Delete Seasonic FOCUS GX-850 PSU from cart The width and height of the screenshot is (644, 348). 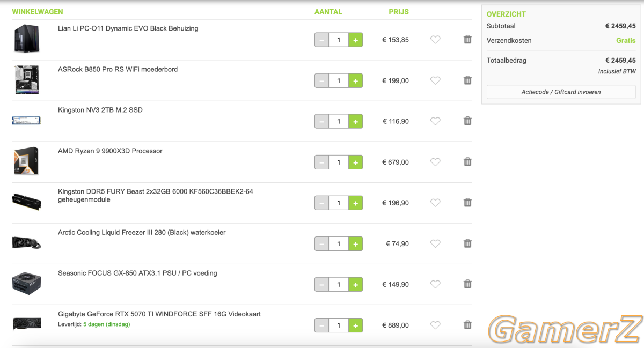click(x=467, y=284)
